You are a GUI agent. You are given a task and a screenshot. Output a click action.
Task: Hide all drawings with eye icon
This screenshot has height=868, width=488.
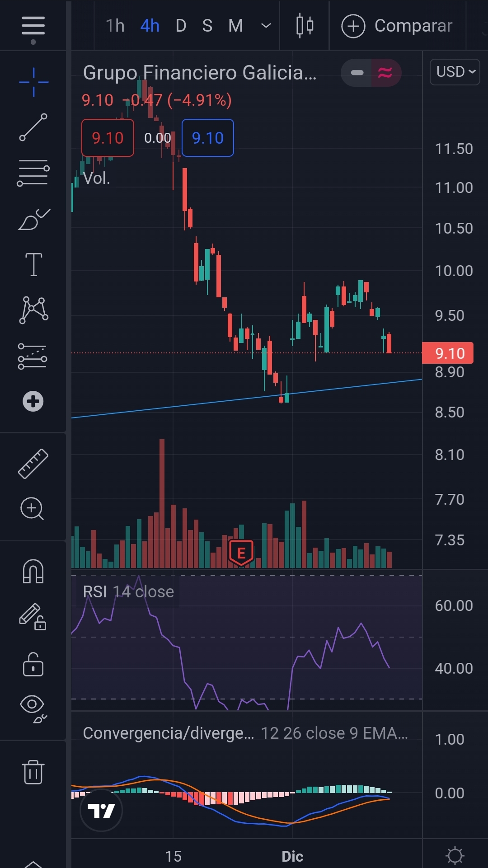(x=33, y=707)
